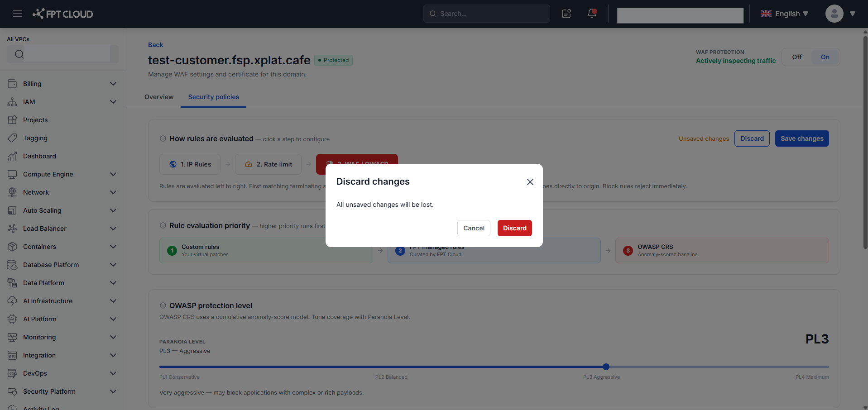Click the Data Platform icon
868x410 pixels.
(x=12, y=283)
